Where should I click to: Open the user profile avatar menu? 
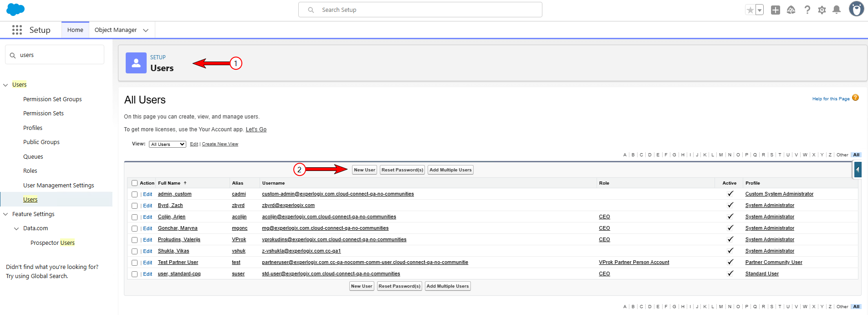856,9
